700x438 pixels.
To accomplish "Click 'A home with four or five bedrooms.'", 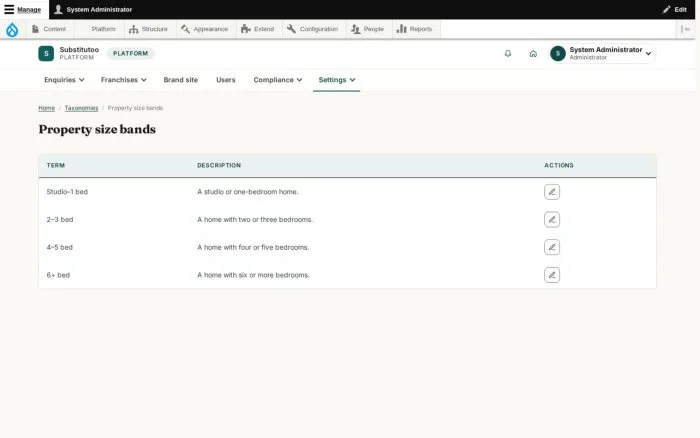I will [253, 247].
